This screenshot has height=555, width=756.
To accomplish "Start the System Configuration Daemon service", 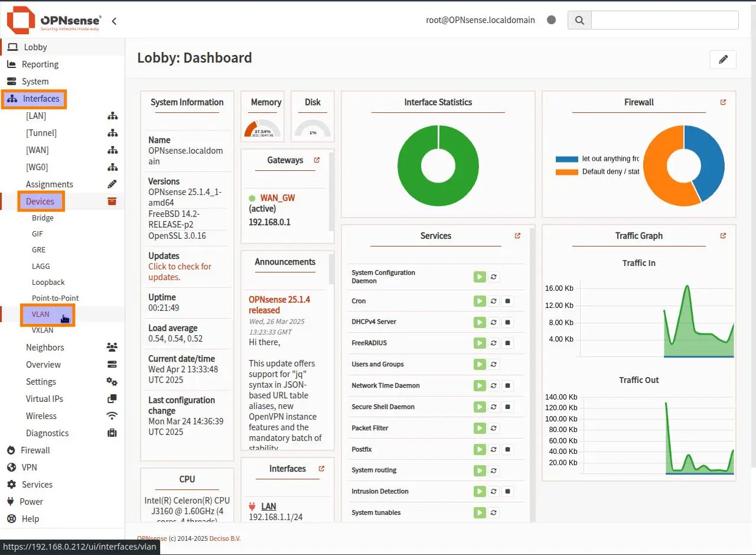I will pos(480,277).
